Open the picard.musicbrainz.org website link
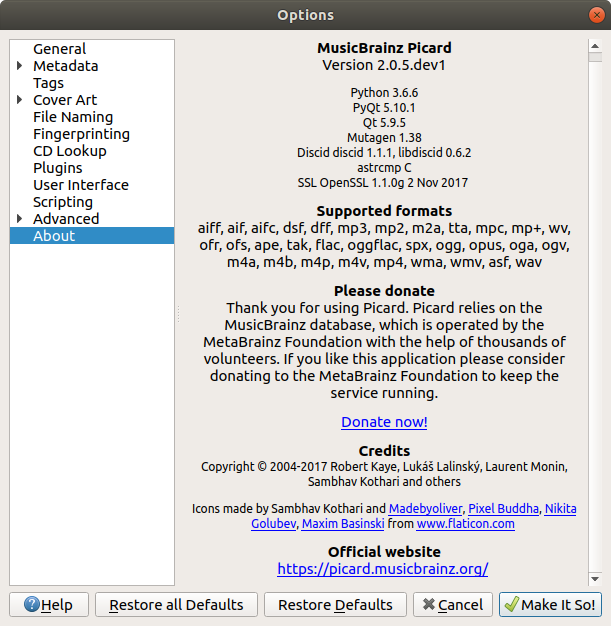The width and height of the screenshot is (611, 626). (x=383, y=569)
